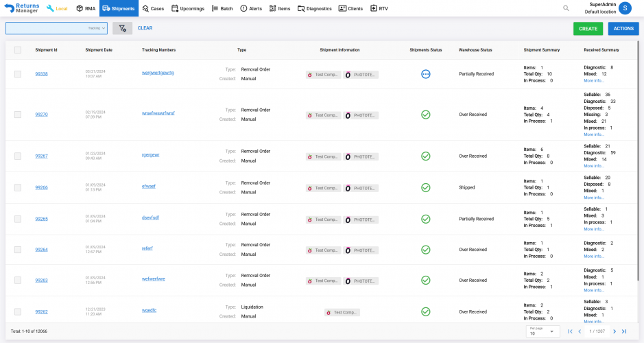
Task: Open tracking number dsevfsdf
Action: [150, 217]
